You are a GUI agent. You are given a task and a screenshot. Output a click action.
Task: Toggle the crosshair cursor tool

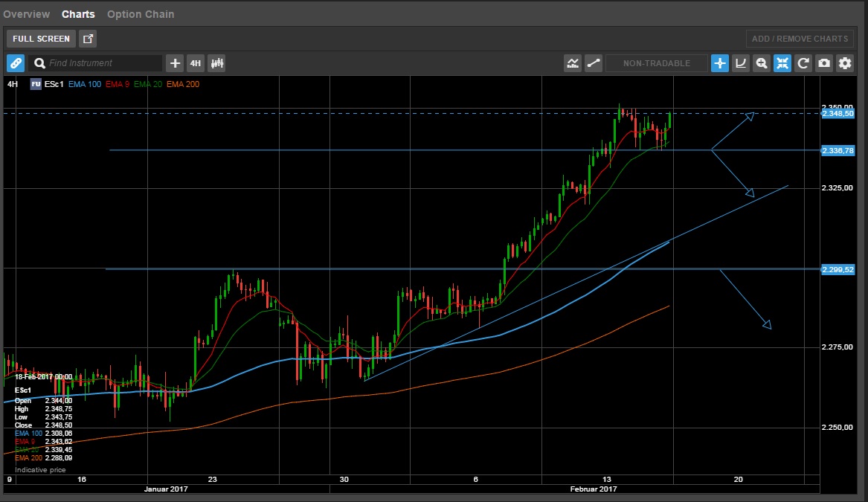click(x=720, y=63)
